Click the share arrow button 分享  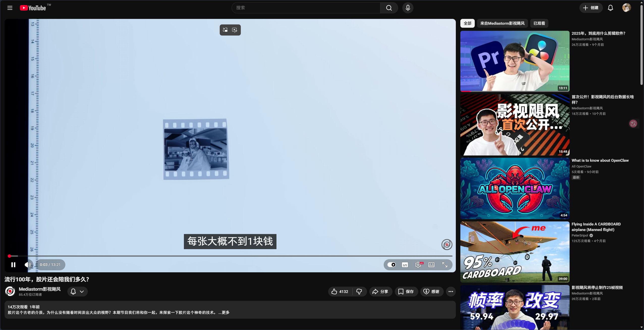pyautogui.click(x=381, y=292)
